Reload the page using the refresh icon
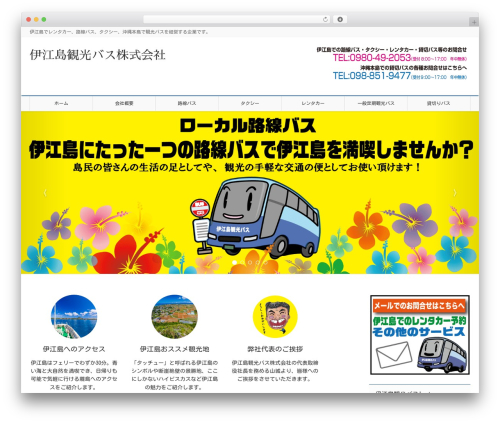 tap(325, 20)
